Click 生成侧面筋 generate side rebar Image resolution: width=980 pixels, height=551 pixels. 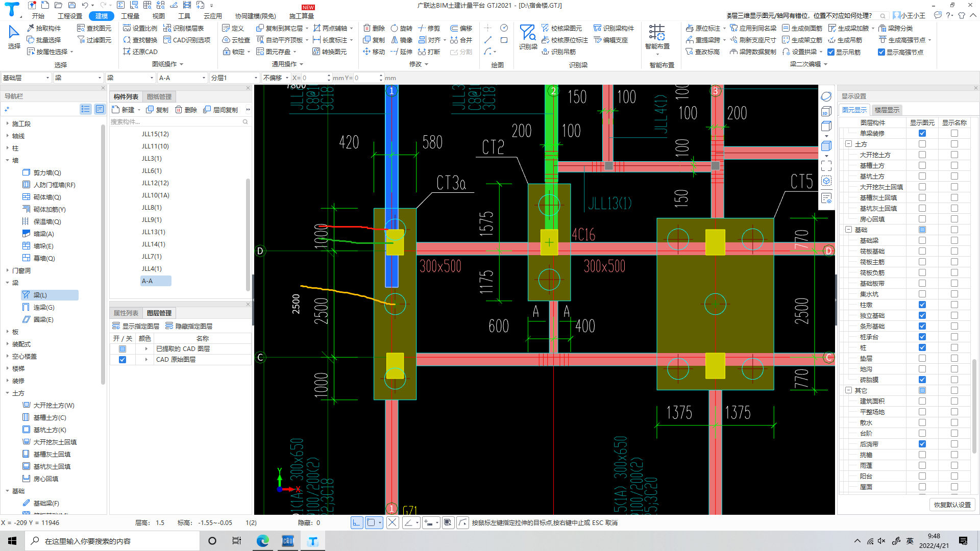pos(802,28)
